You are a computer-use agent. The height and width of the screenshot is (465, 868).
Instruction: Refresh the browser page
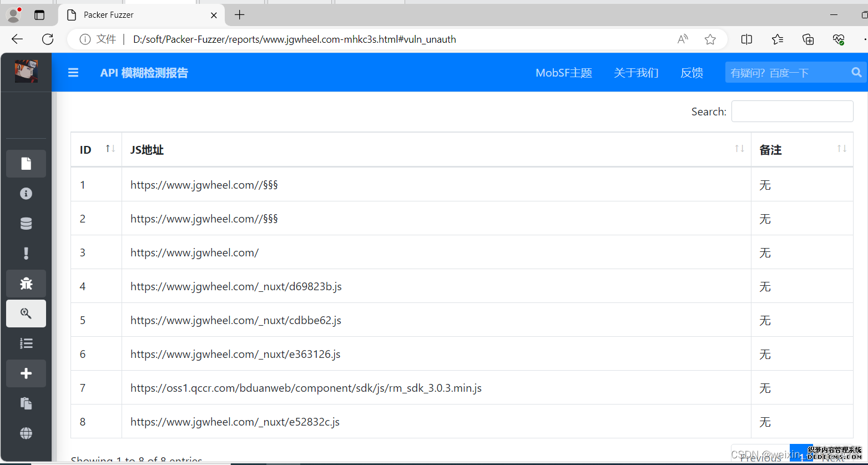coord(48,39)
